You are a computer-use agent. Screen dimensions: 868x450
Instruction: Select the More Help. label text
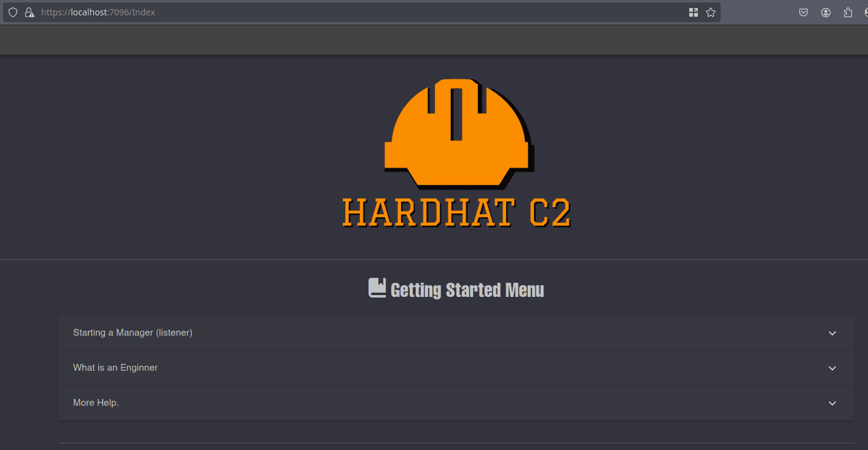(96, 403)
